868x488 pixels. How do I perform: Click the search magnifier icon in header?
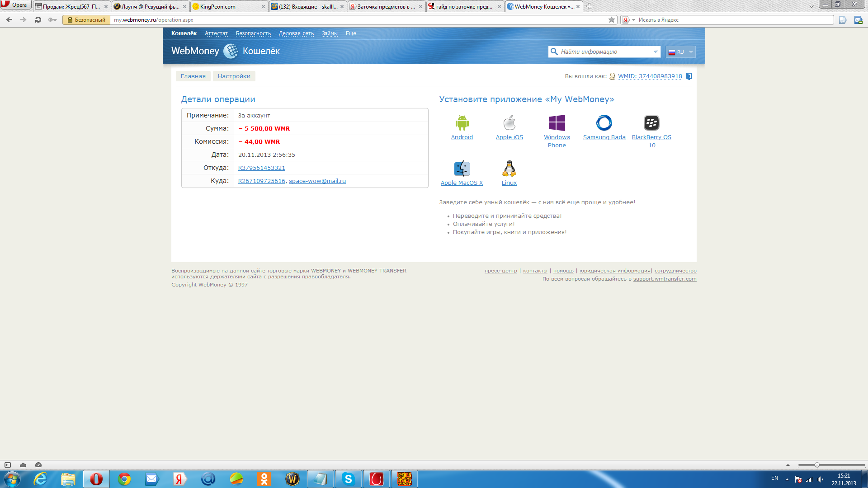click(554, 52)
